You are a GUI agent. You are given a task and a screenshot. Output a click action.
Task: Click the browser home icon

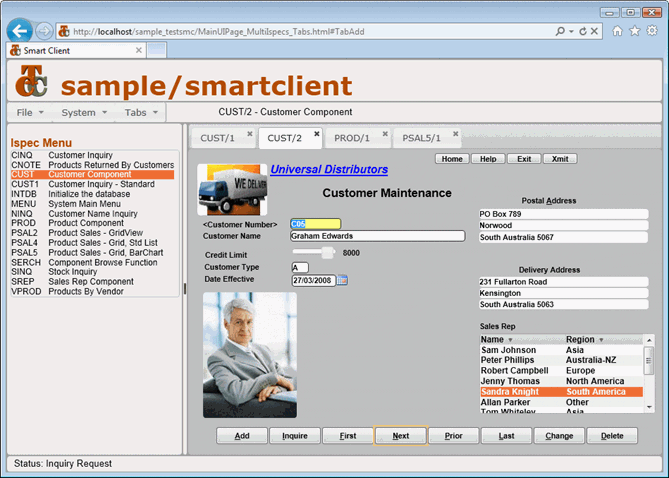618,31
